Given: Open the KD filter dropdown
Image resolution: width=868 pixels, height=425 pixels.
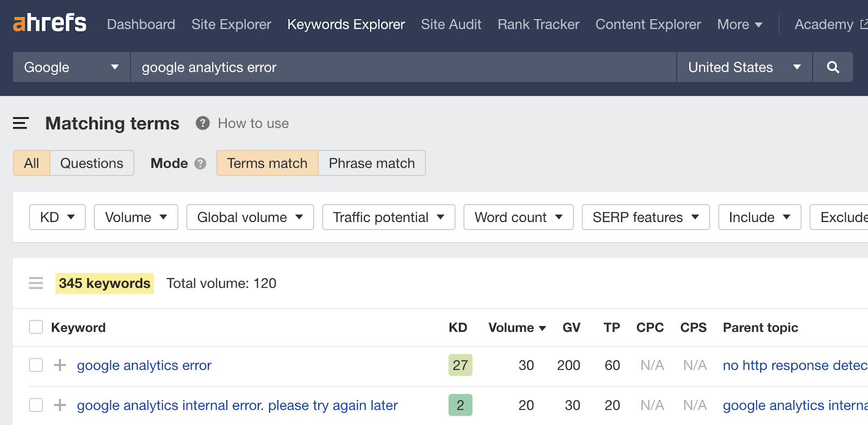Looking at the screenshot, I should pyautogui.click(x=57, y=217).
